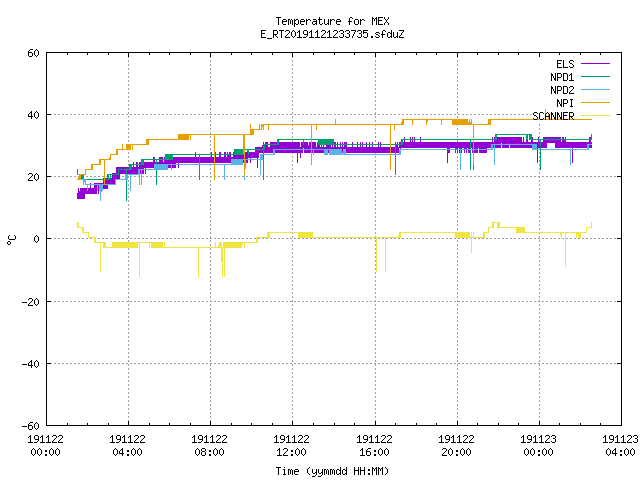Screen dimensions: 640x480
Task: Click the x-axis label '191122 00:00'
Action: coord(45,446)
